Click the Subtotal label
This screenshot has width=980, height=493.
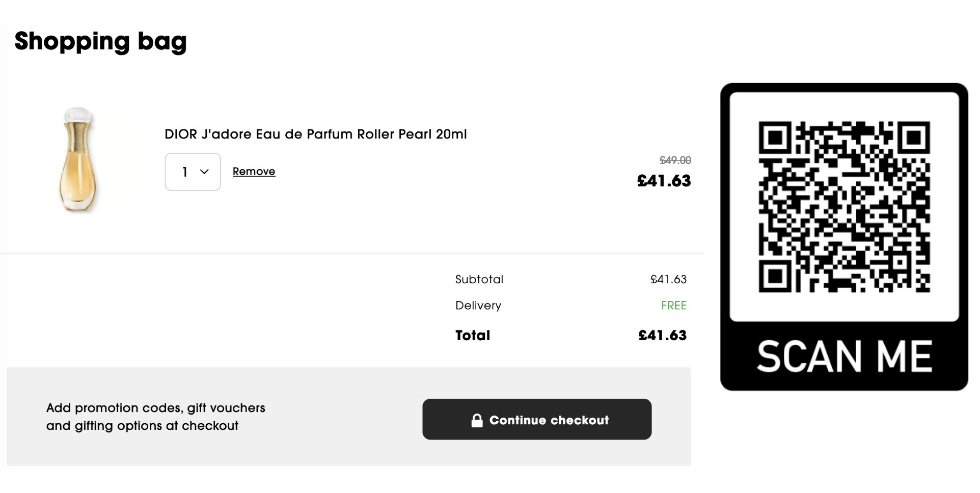click(x=479, y=280)
